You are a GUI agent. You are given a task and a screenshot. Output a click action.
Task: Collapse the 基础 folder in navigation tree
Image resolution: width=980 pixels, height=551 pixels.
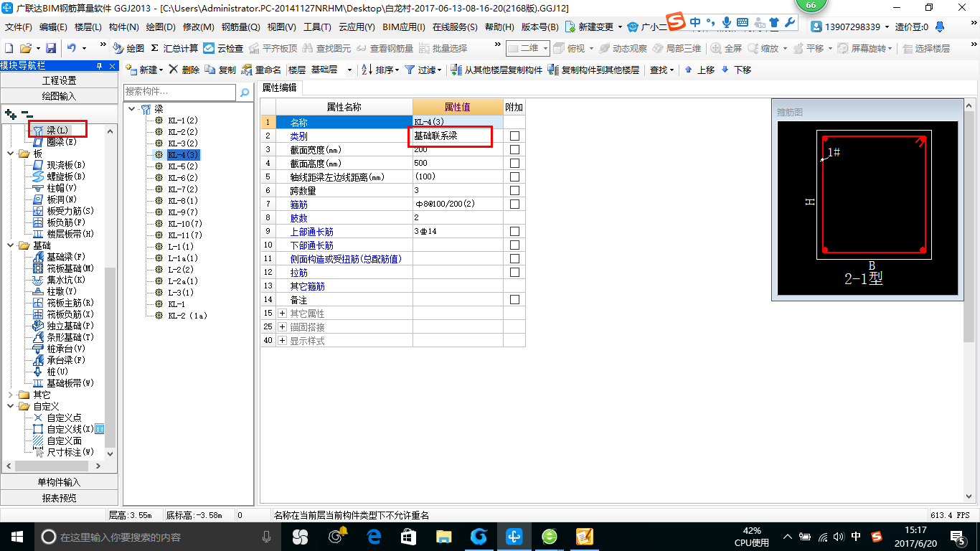tap(10, 245)
